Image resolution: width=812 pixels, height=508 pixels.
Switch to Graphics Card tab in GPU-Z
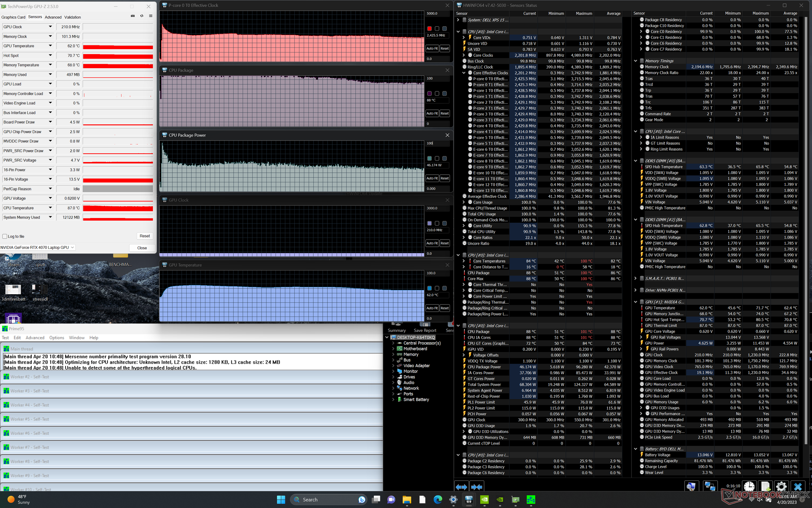pyautogui.click(x=14, y=17)
